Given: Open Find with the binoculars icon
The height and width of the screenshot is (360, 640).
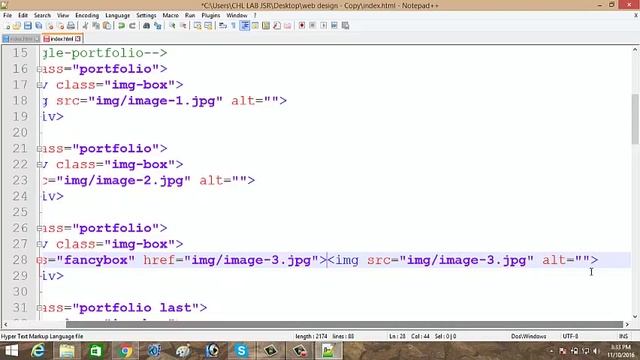Looking at the screenshot, I should coord(146,26).
